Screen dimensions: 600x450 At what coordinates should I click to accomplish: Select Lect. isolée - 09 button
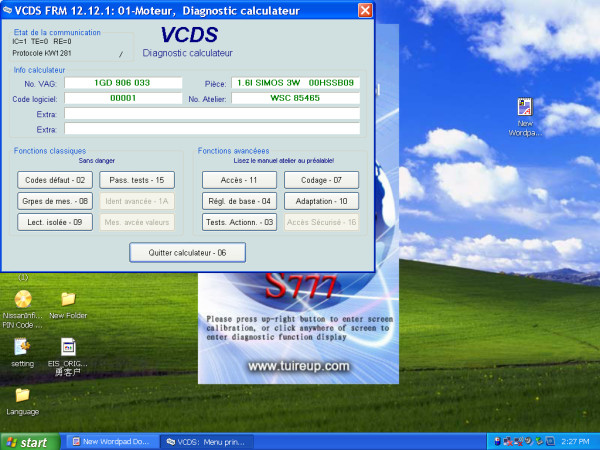click(55, 222)
